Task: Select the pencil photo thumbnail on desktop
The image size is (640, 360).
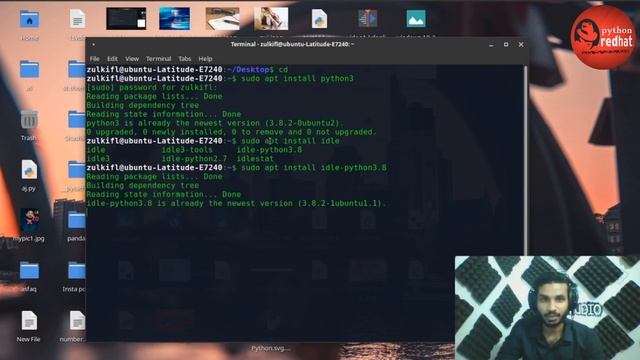Action: point(271,18)
